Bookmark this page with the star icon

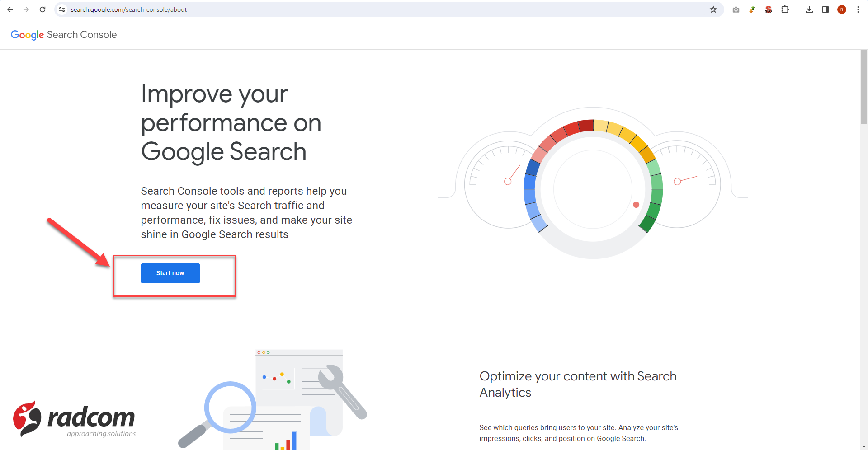713,9
